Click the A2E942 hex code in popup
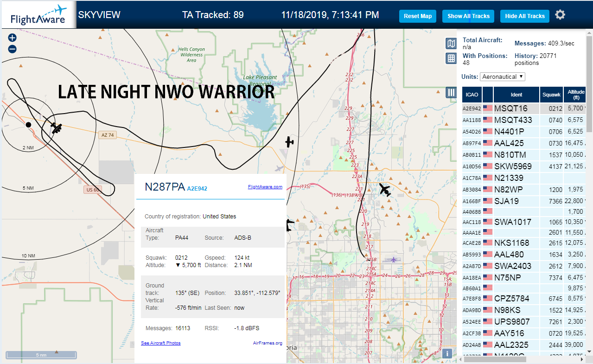This screenshot has height=364, width=593. point(197,189)
